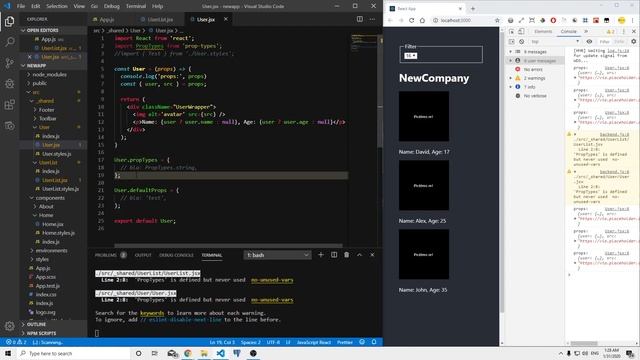The width and height of the screenshot is (640, 360).
Task: Switch to the DEBUG CONSOLE panel tab
Action: point(176,255)
